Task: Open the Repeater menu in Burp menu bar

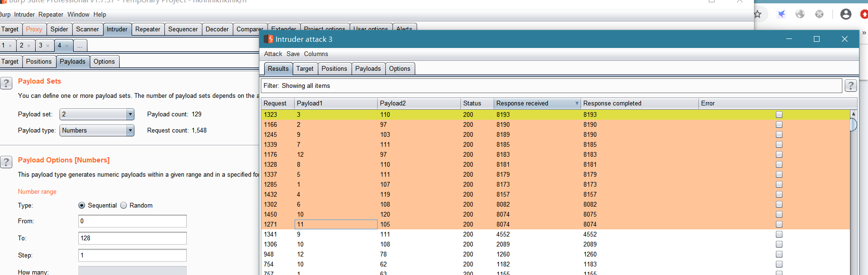Action: coord(51,14)
